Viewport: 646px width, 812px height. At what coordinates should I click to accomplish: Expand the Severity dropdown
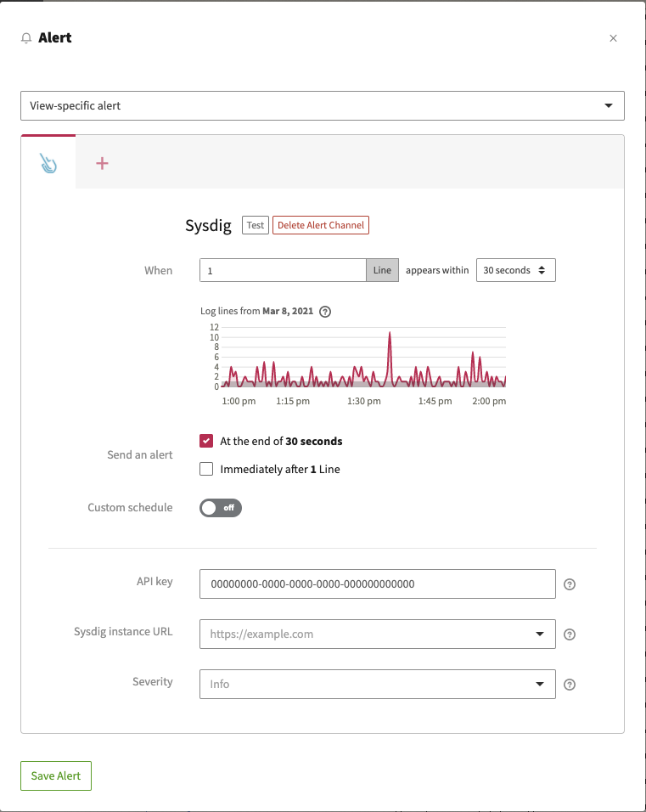click(378, 684)
